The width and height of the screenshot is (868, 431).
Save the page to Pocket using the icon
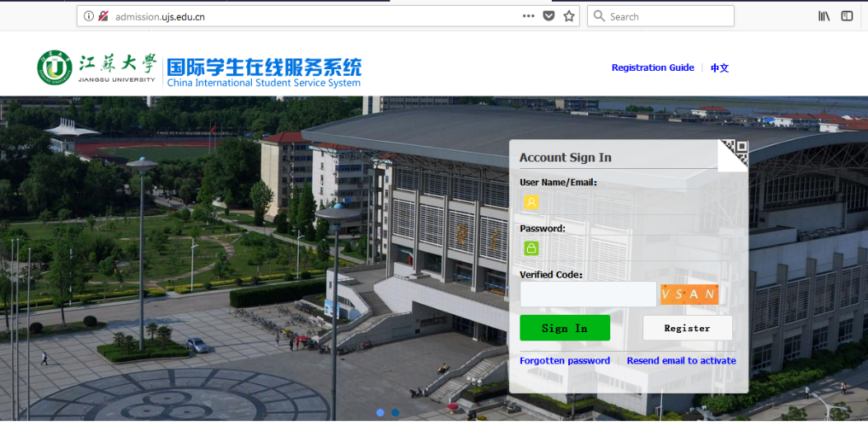coord(548,16)
